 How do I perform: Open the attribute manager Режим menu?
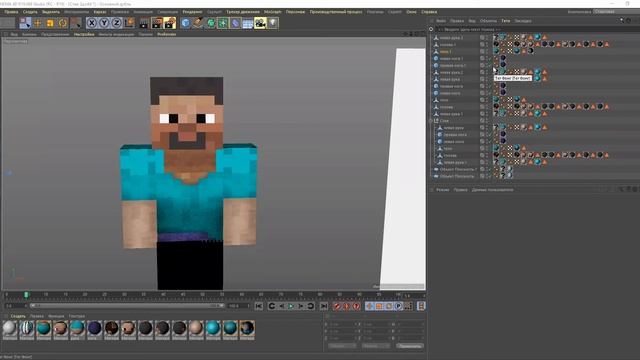click(442, 190)
